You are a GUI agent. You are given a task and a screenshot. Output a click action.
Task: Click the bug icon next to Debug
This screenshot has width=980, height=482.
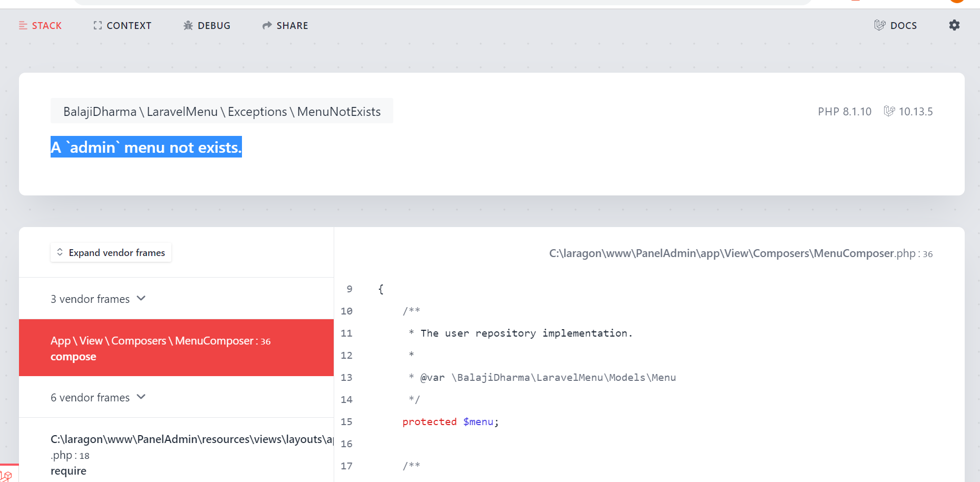click(188, 25)
